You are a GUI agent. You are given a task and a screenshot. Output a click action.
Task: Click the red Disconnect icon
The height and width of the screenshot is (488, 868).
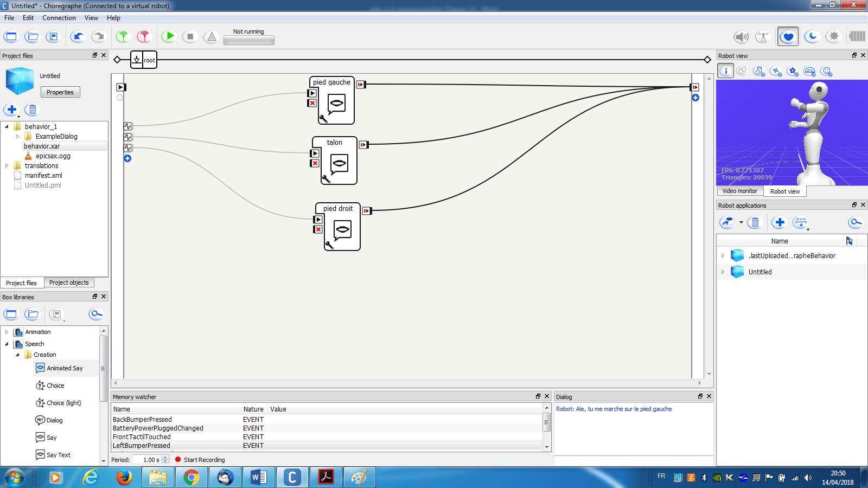144,36
